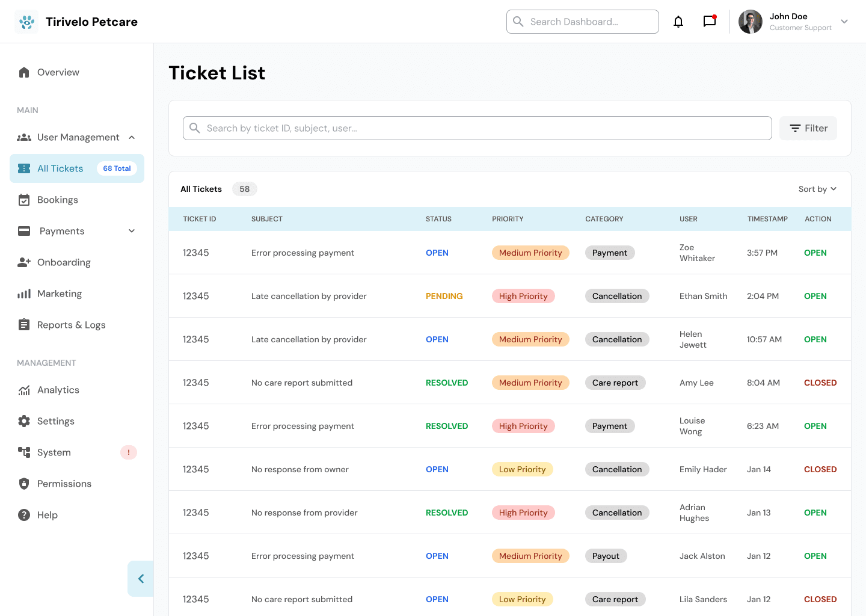Collapse the User Management section chevron
Screen dimensions: 866x616
click(x=132, y=137)
